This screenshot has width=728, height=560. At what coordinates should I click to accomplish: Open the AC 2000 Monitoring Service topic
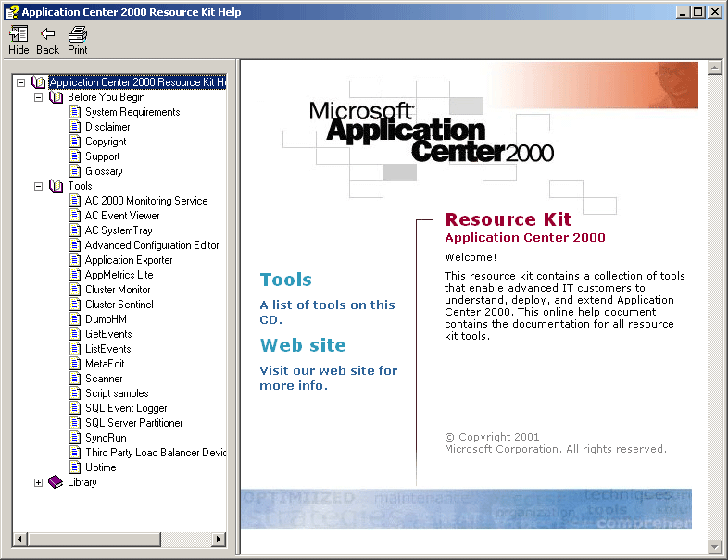pyautogui.click(x=145, y=201)
